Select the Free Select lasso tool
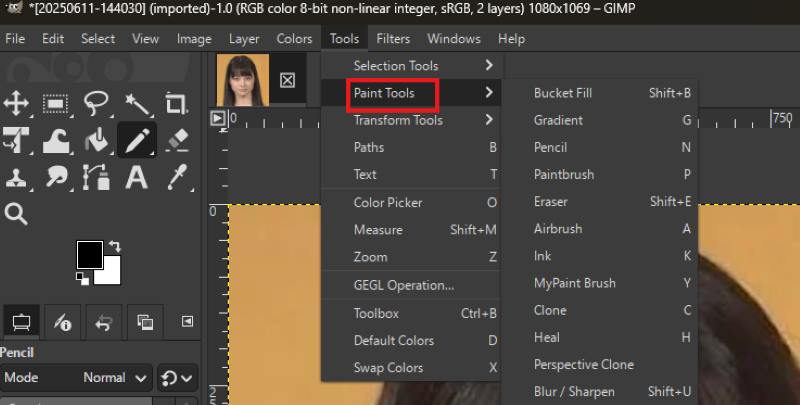 click(96, 103)
